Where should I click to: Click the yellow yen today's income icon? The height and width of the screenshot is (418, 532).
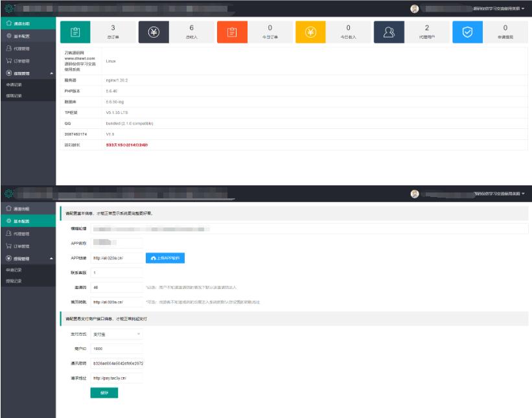(310, 32)
